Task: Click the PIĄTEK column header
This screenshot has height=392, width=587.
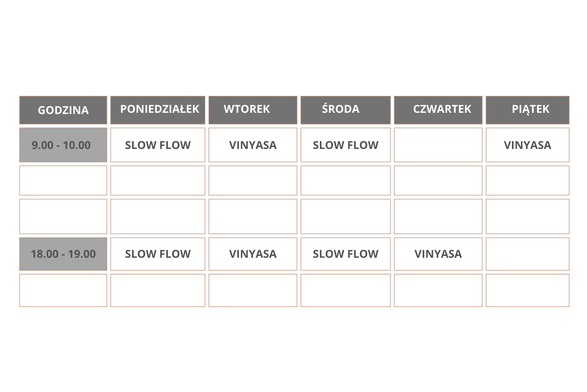Action: click(528, 110)
